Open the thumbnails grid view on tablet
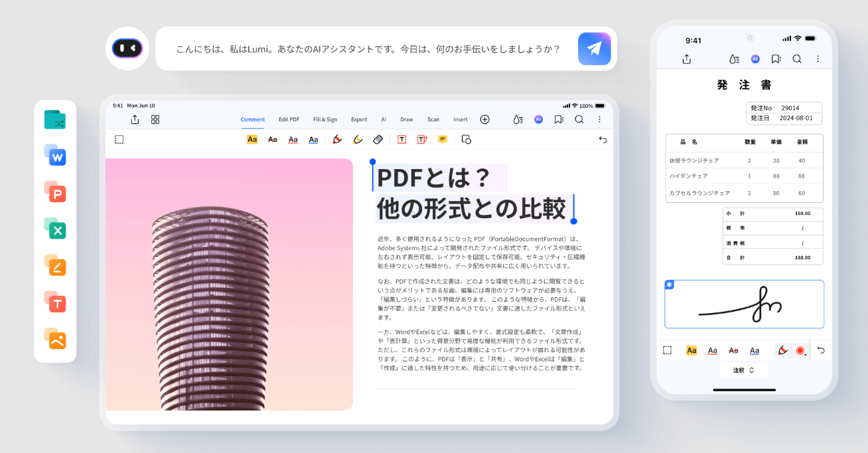 (x=155, y=119)
